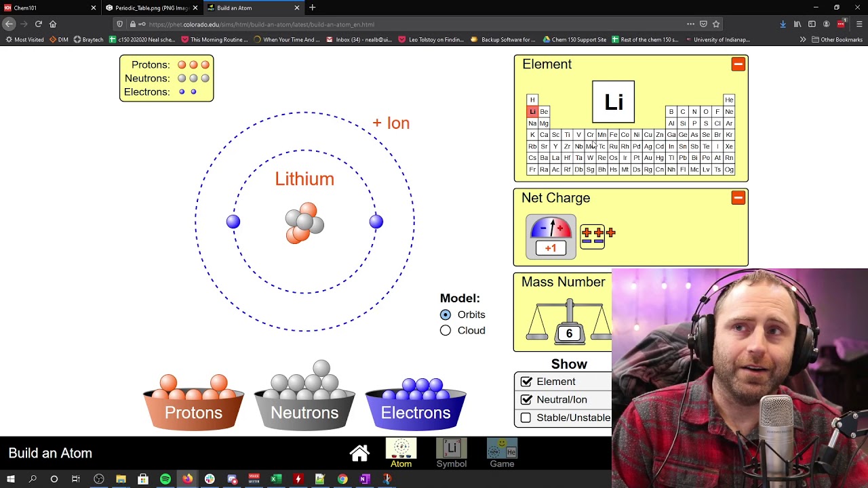
Task: Open Task View from the taskbar
Action: 76,479
